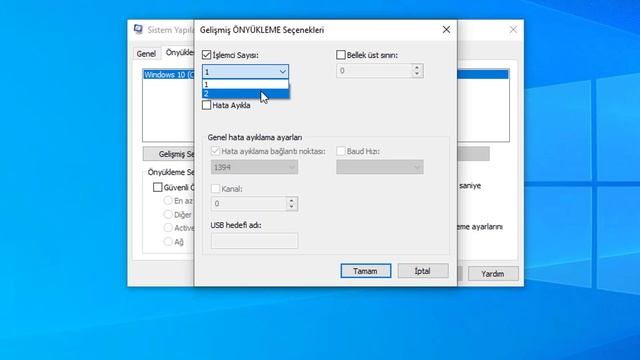Click Gelişmiş Seçenekler button in background window
The height and width of the screenshot is (360, 640).
(x=169, y=154)
